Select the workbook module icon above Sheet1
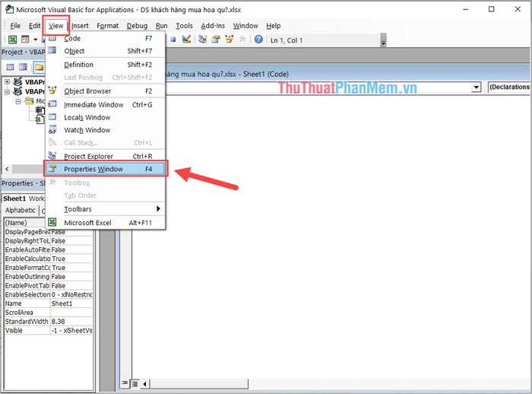 (x=40, y=110)
